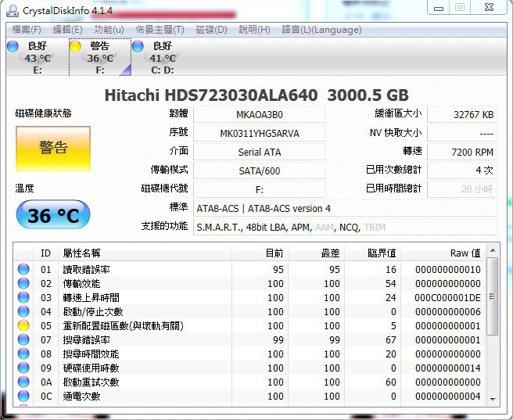The image size is (513, 420).
Task: Click the standard field ATA8-ACS version 4
Action: pos(345,208)
